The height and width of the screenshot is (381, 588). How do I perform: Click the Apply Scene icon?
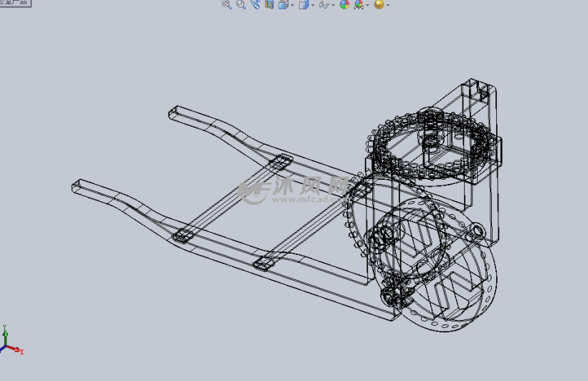[359, 4]
